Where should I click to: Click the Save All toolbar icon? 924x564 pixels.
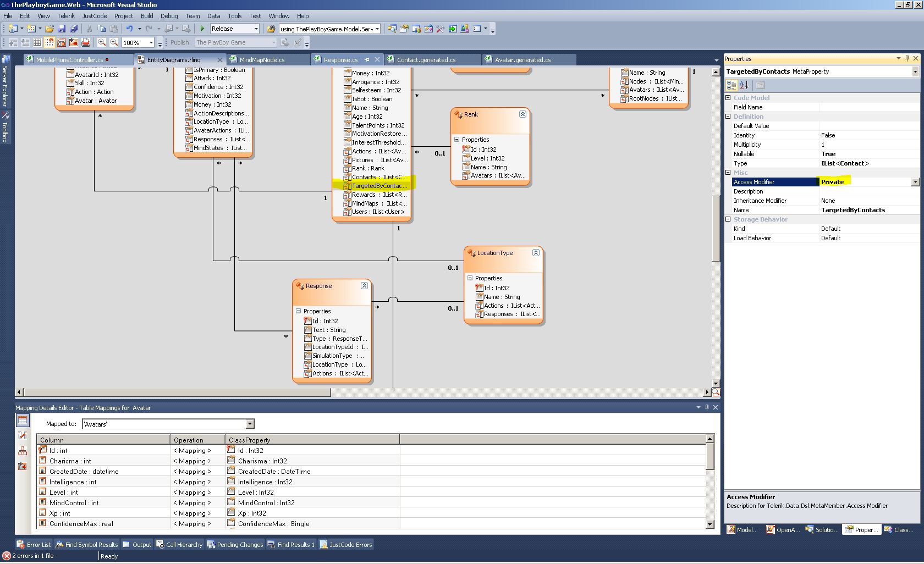point(73,29)
